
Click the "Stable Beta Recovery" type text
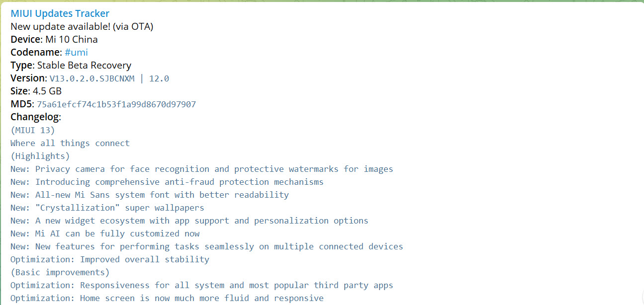[x=84, y=65]
